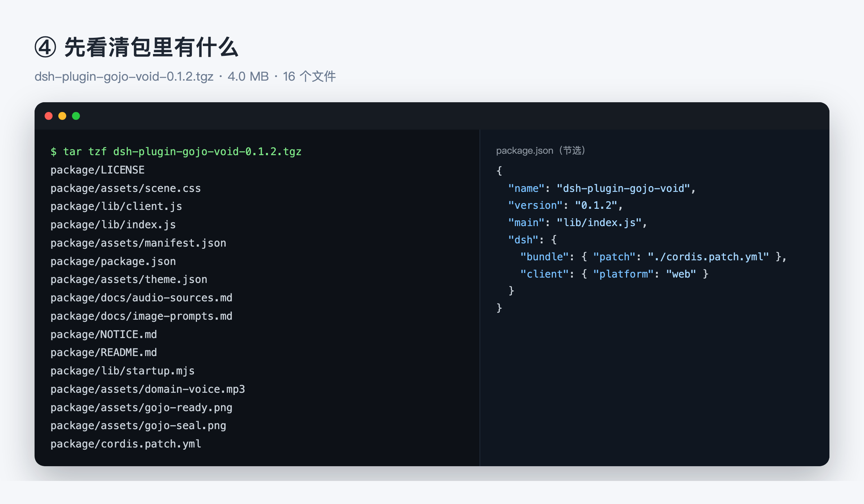Image resolution: width=864 pixels, height=504 pixels.
Task: Click the 4.0 MB size text
Action: (248, 76)
